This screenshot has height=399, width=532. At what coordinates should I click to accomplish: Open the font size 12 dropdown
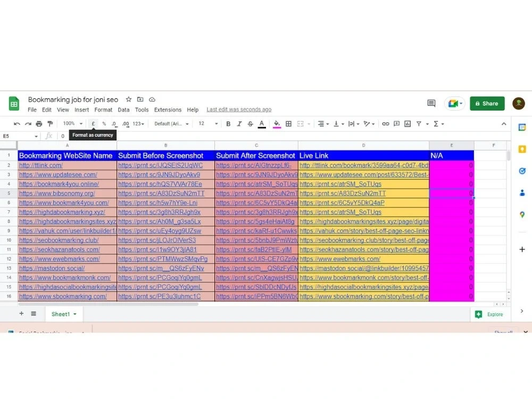(208, 123)
